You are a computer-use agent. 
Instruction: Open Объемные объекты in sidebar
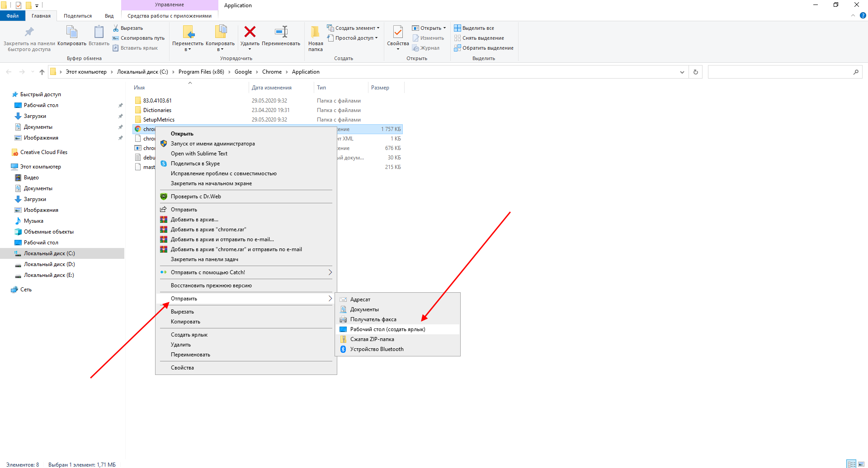click(x=48, y=232)
